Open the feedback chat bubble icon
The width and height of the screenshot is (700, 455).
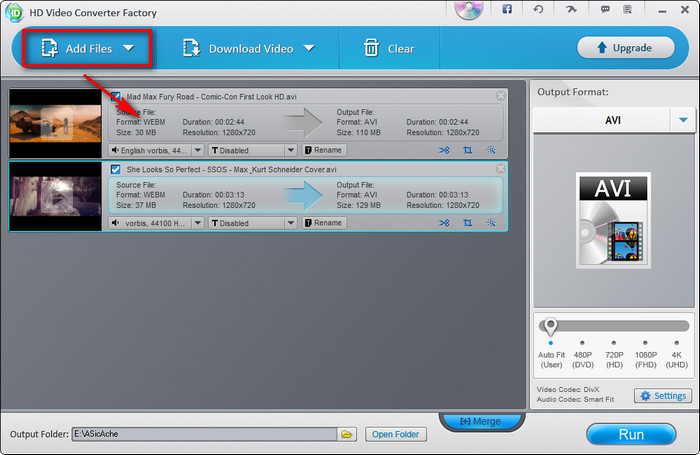coord(605,9)
